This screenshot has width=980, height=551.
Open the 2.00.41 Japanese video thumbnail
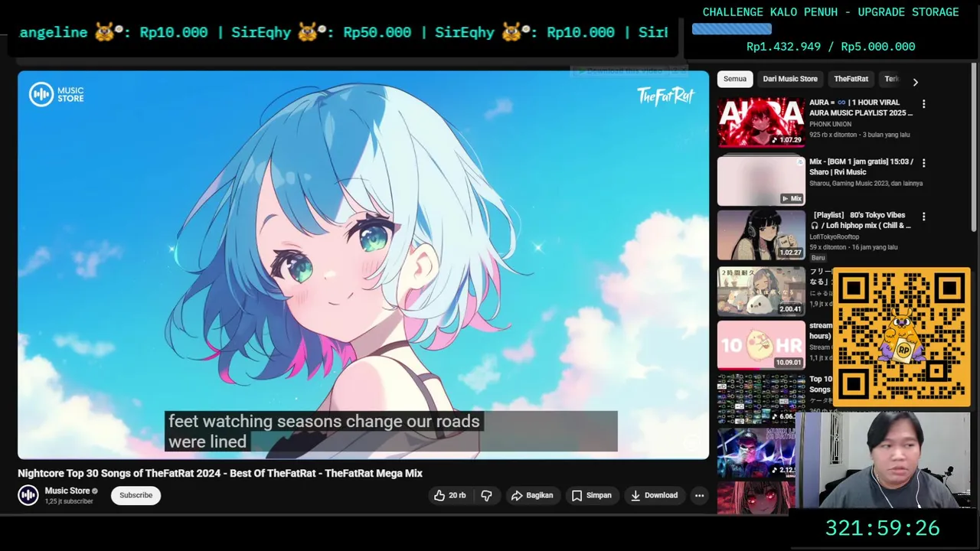coord(761,291)
